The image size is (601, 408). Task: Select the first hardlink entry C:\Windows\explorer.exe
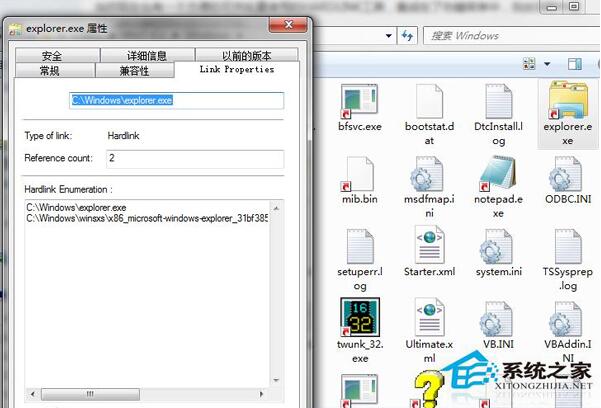click(76, 207)
